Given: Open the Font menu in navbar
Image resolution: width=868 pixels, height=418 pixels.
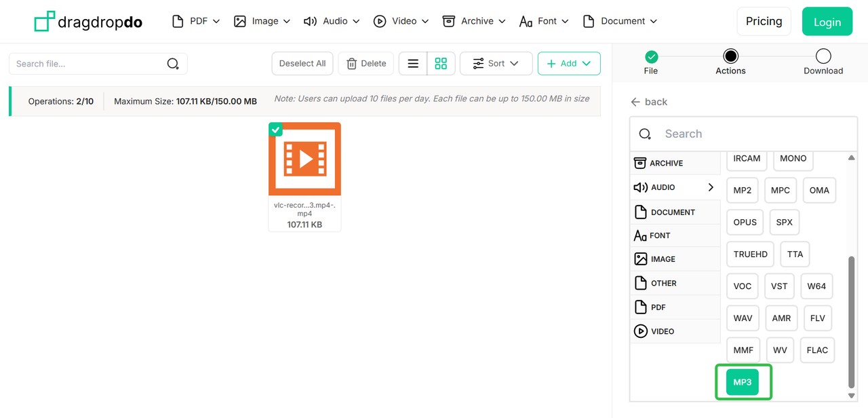Looking at the screenshot, I should pyautogui.click(x=544, y=21).
